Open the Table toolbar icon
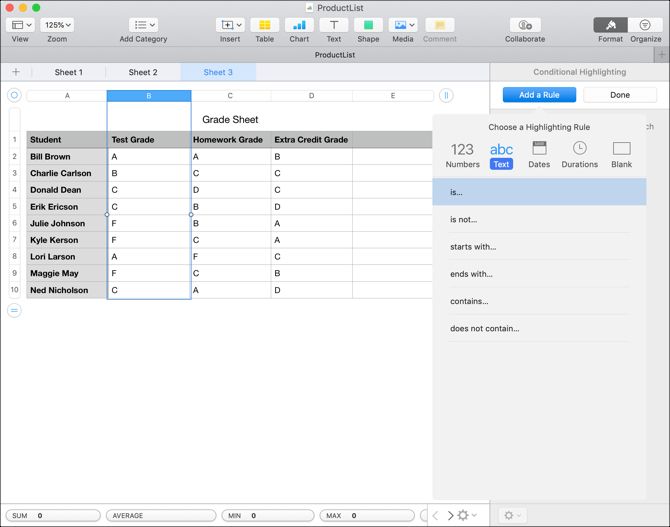670x527 pixels. (x=264, y=25)
